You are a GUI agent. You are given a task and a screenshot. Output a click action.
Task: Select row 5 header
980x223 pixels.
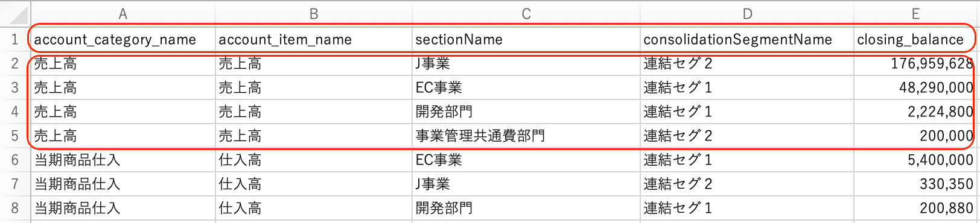click(15, 136)
